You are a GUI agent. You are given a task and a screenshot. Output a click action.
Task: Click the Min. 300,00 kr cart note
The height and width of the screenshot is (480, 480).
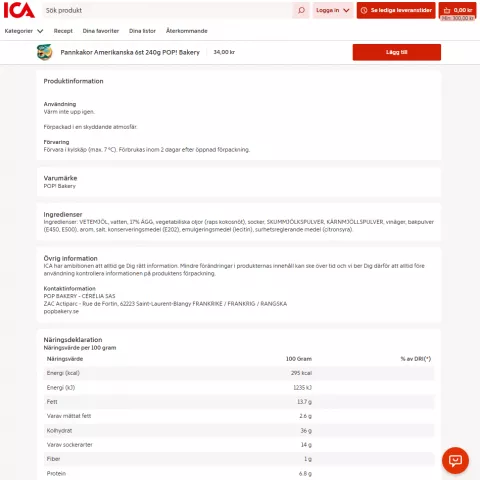tap(457, 18)
